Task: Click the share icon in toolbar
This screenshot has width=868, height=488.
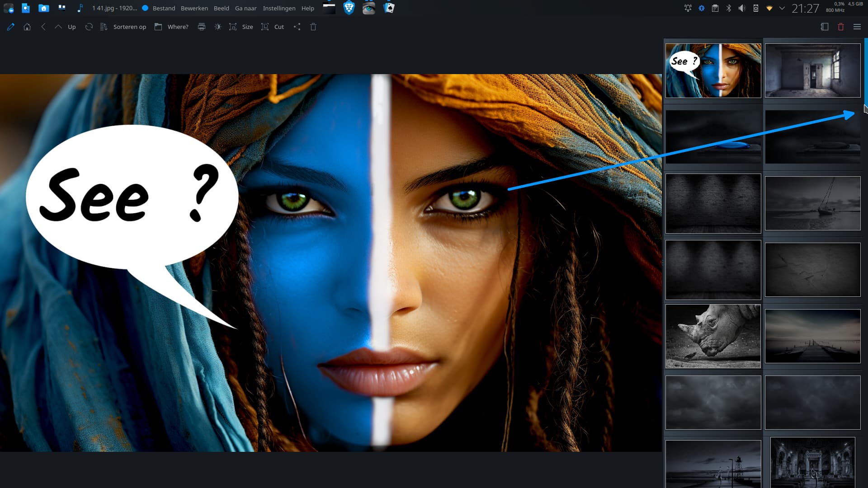Action: pyautogui.click(x=297, y=27)
